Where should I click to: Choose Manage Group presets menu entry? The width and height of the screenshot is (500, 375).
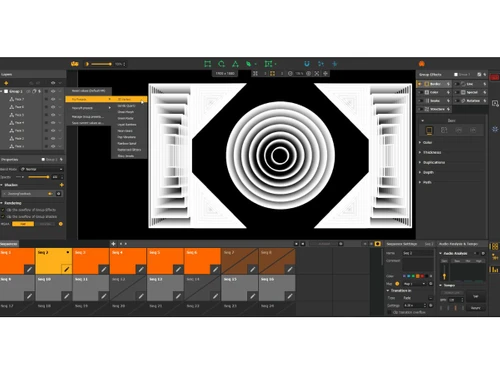coord(88,117)
